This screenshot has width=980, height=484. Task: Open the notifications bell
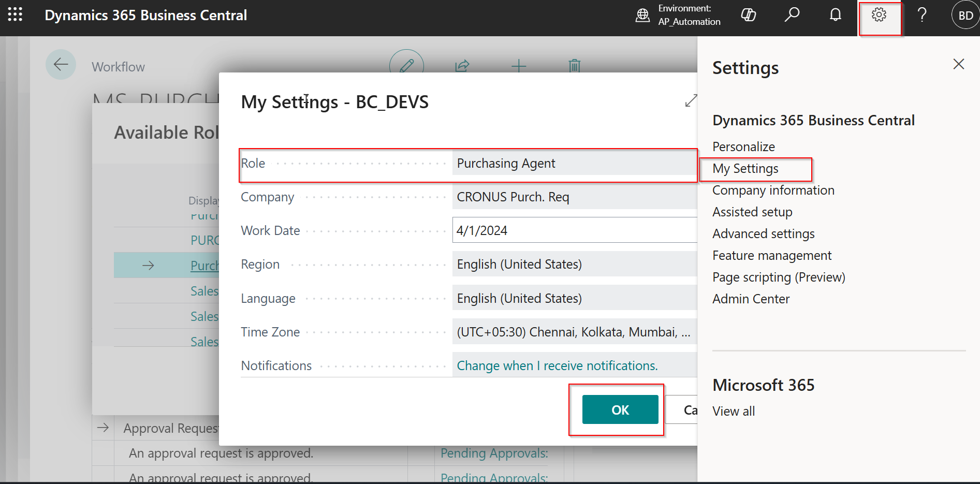tap(835, 15)
